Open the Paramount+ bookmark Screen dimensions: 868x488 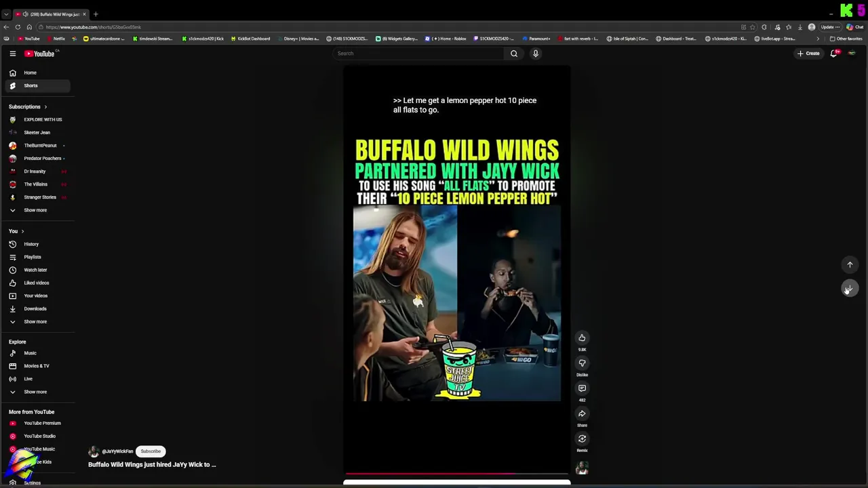(536, 39)
